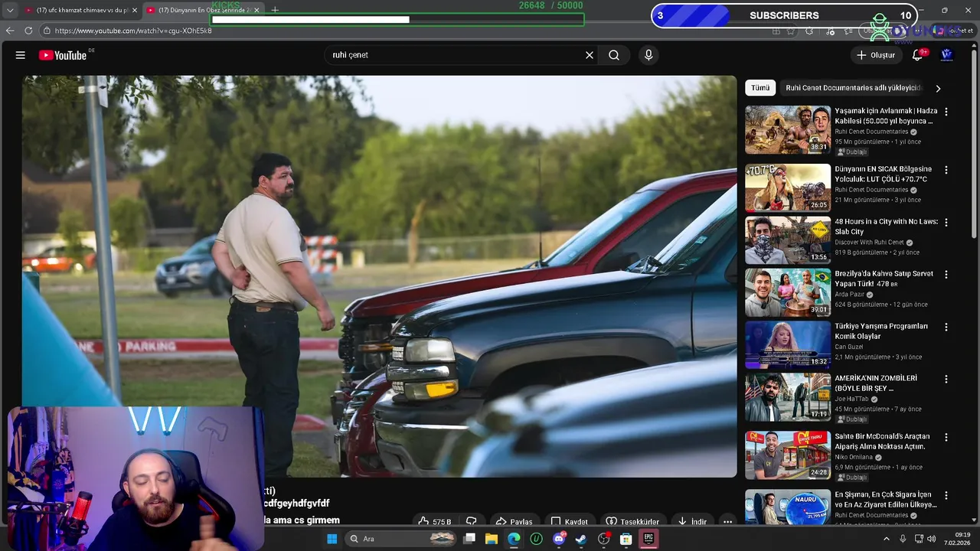Screen dimensions: 980x551
Task: Dislike the video
Action: [x=472, y=521]
